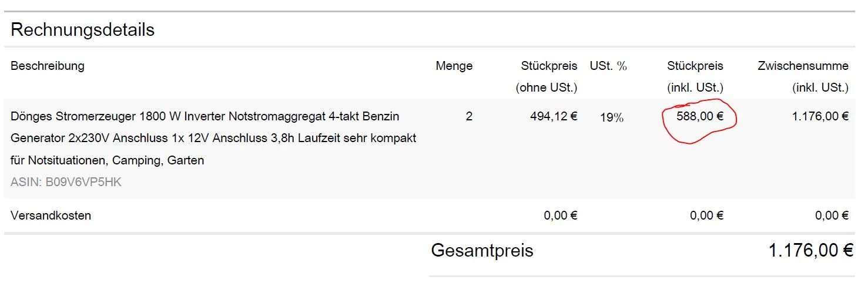868x283 pixels.
Task: Select the Zwischensumme (inkl. USt.) column header
Action: (803, 76)
